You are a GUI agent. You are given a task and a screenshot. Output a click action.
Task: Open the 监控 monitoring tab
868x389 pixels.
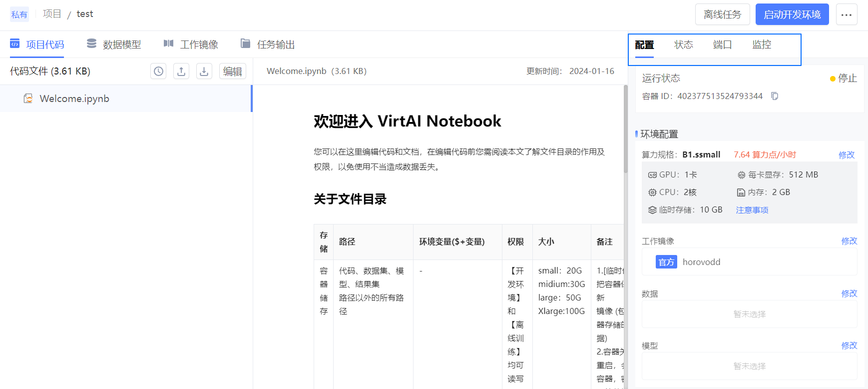coord(762,45)
